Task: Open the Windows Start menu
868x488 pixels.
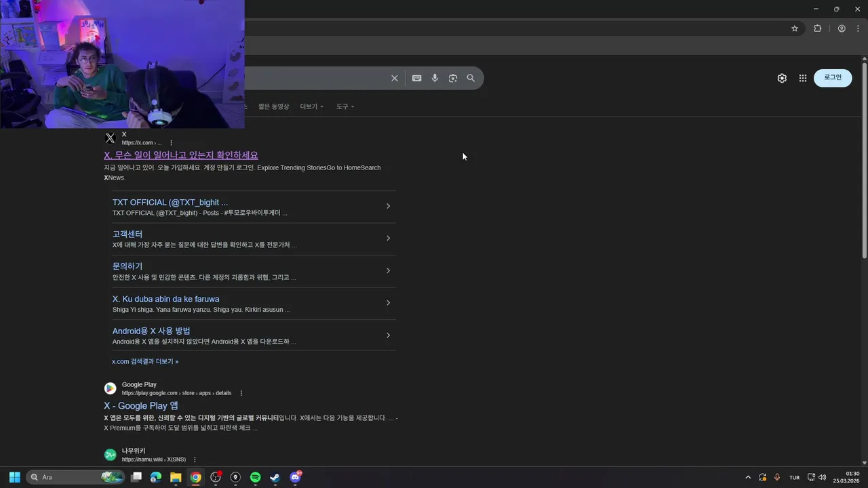Action: tap(14, 477)
